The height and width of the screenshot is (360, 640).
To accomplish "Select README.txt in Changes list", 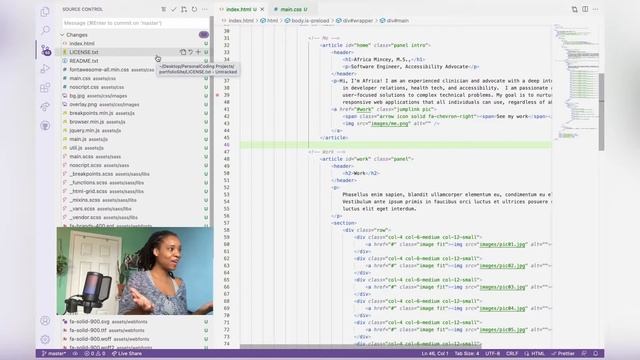I will click(135, 61).
